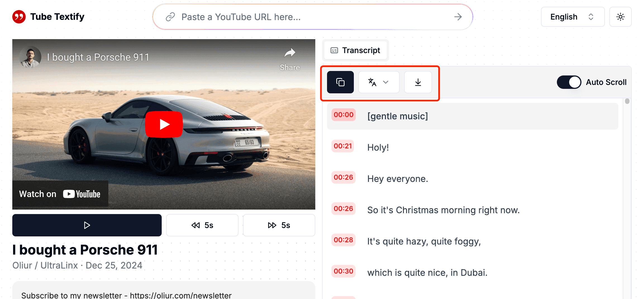The image size is (644, 299).
Task: Toggle the Auto Scroll switch
Action: click(x=569, y=82)
